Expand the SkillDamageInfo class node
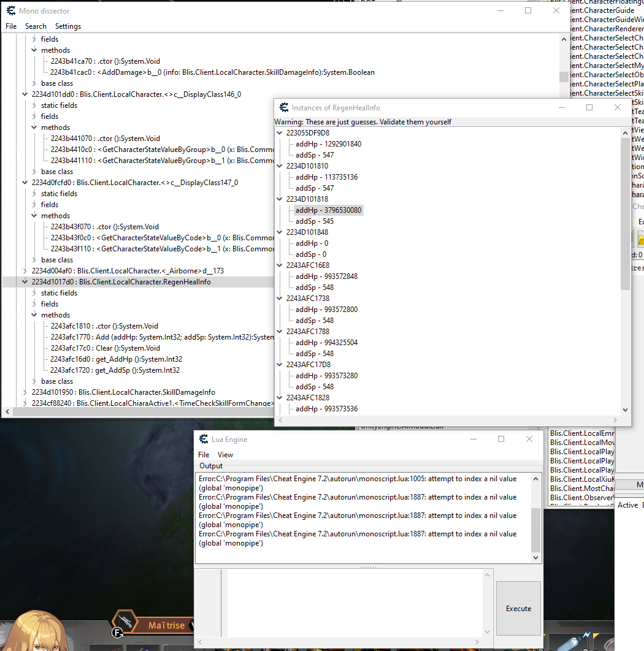 pos(25,392)
